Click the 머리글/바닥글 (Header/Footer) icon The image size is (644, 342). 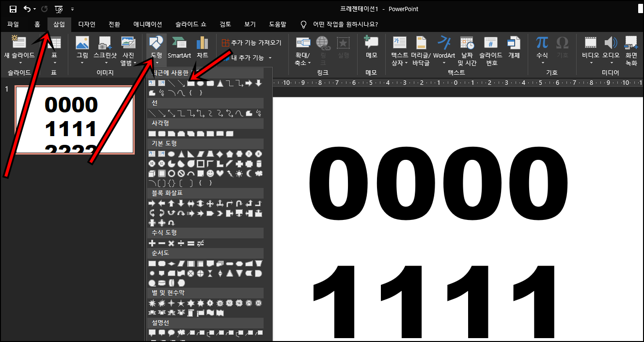[421, 43]
